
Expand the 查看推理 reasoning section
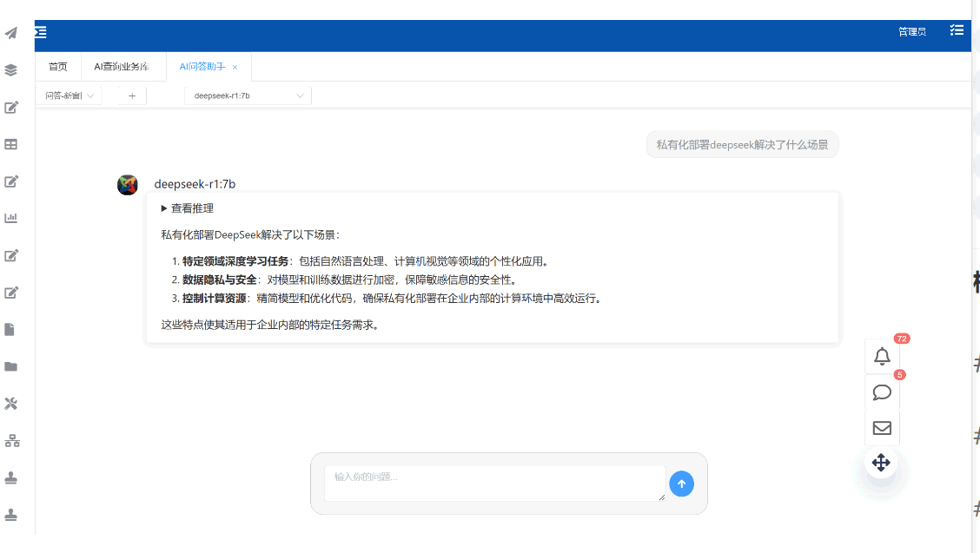pos(187,207)
